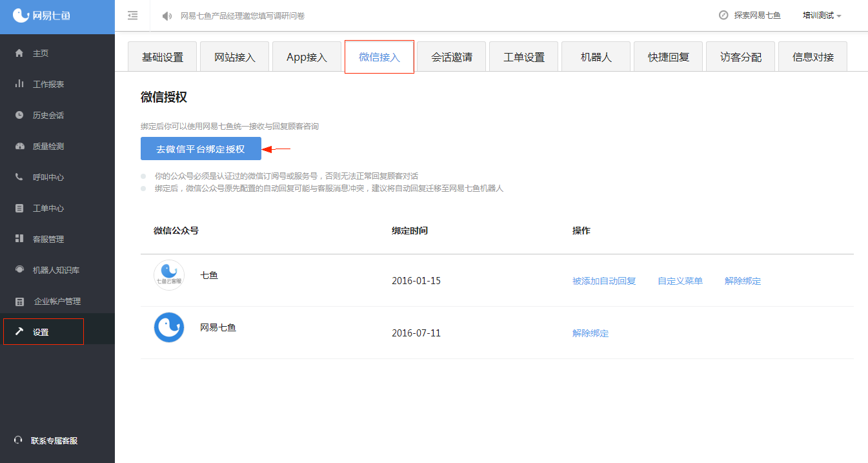This screenshot has height=463, width=868.
Task: Open 工作报表 via its bar chart icon
Action: click(19, 84)
